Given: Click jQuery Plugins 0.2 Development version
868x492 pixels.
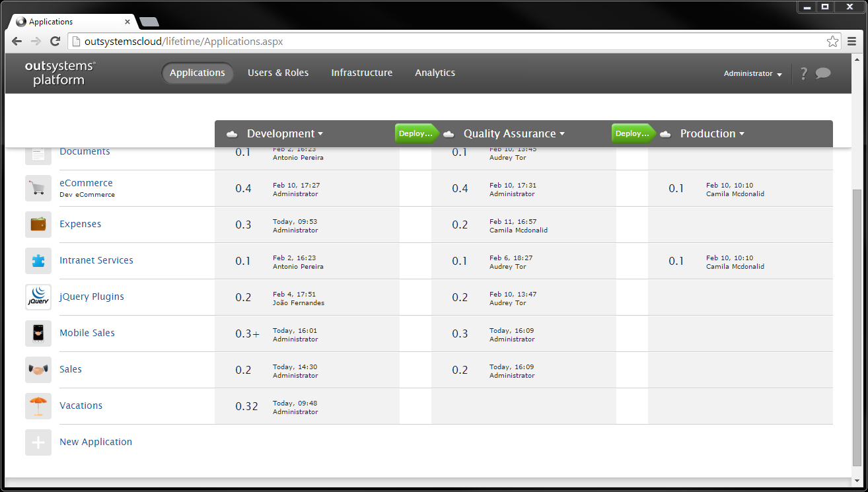Looking at the screenshot, I should pyautogui.click(x=243, y=297).
